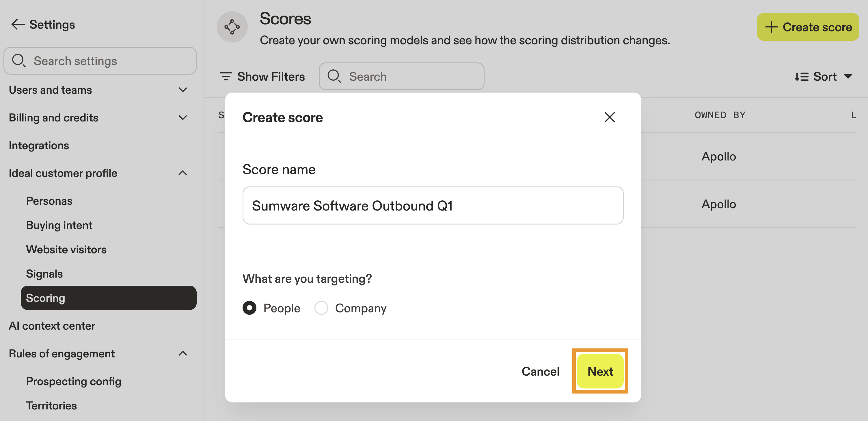
Task: Select the People radio button
Action: point(249,308)
